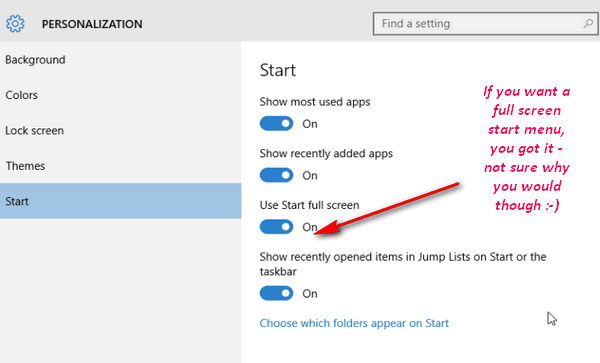Viewport: 600px width, 363px height.
Task: Toggle Show recently added apps switch
Action: [x=276, y=175]
